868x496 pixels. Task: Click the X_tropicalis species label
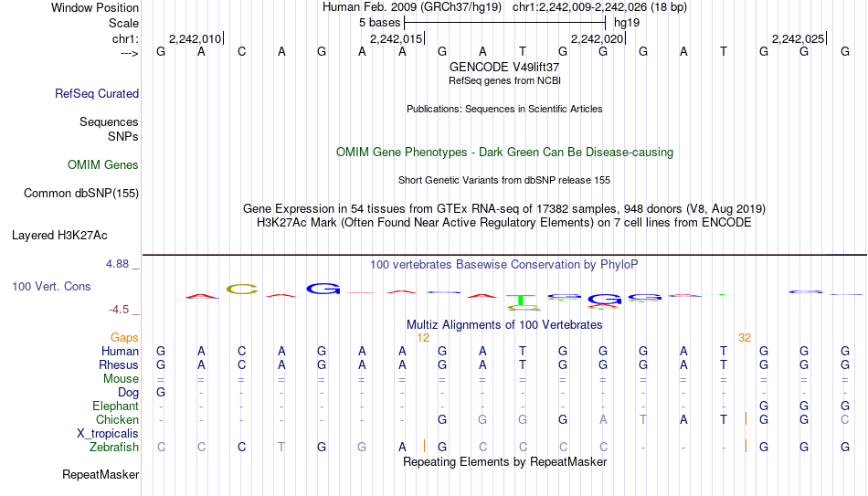click(x=108, y=434)
